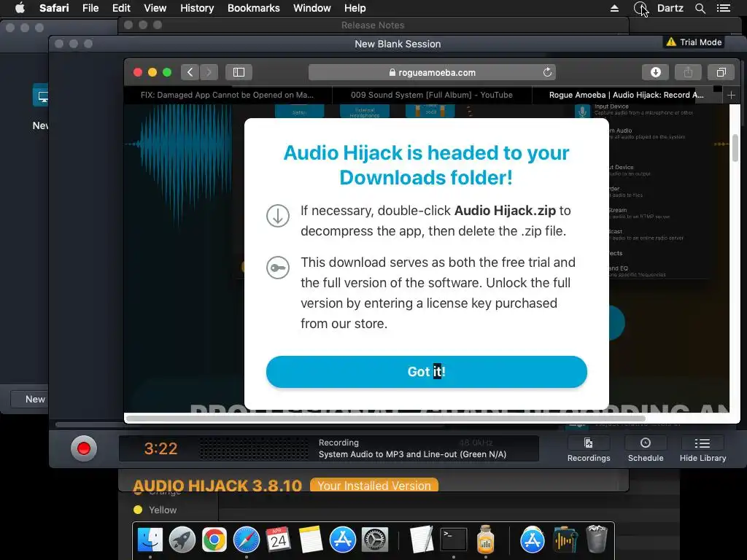This screenshot has width=747, height=560.
Task: Show Safari tab overview
Action: pos(721,72)
